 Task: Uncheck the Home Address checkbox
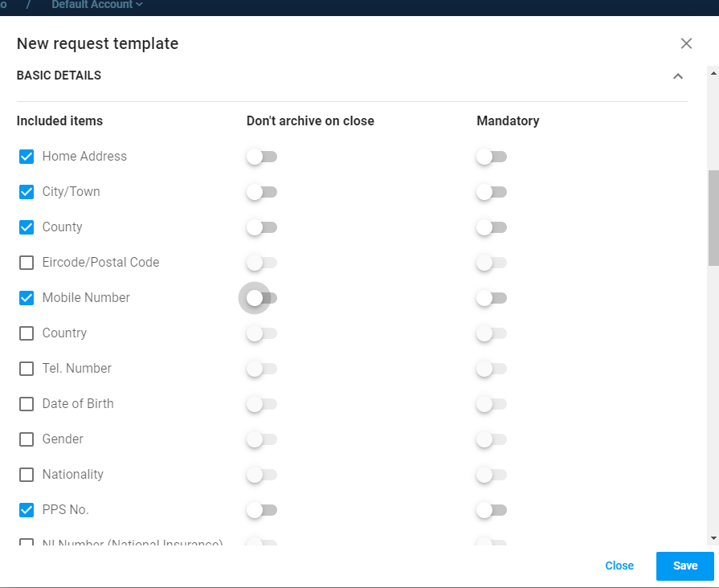[x=27, y=157]
